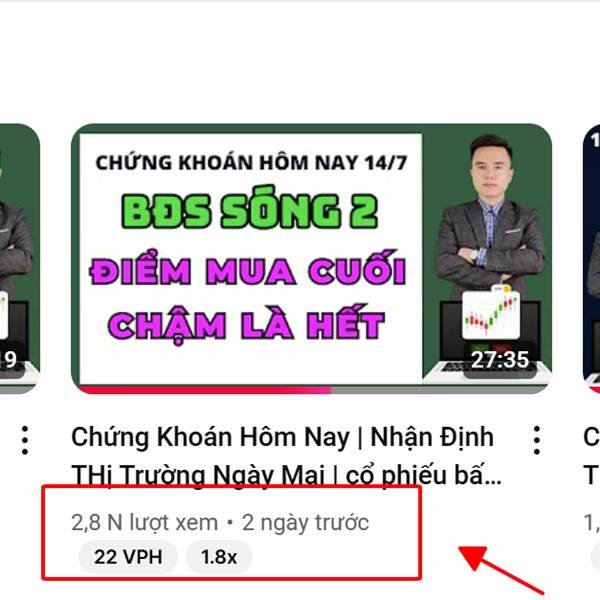600x600 pixels.
Task: Open three-dot menu right of the BĐS video title
Action: pos(536,440)
